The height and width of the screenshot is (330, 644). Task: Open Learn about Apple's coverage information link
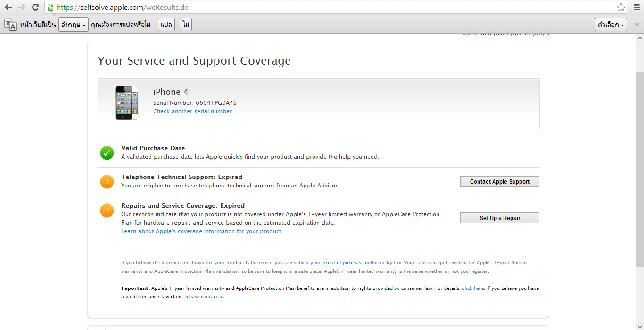pyautogui.click(x=202, y=231)
